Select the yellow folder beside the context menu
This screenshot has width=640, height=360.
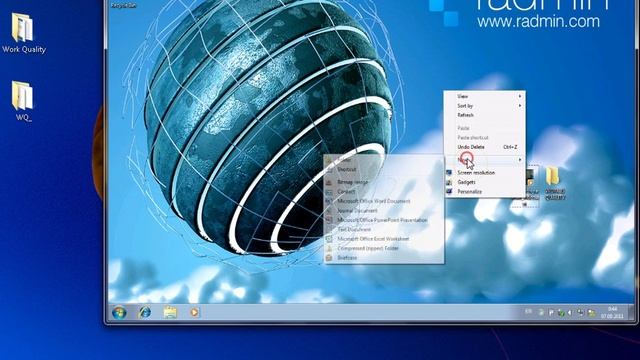pyautogui.click(x=554, y=183)
